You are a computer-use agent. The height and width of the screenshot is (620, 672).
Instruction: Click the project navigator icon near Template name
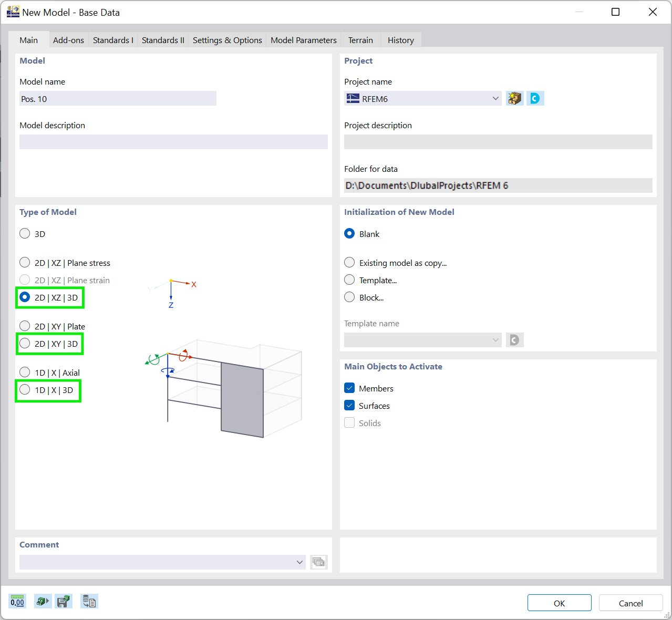pos(514,340)
